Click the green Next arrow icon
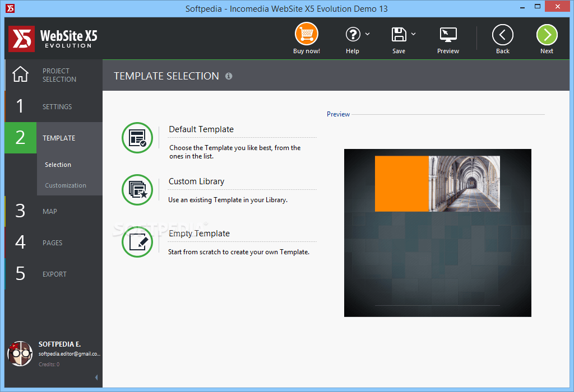Image resolution: width=574 pixels, height=392 pixels. point(547,34)
